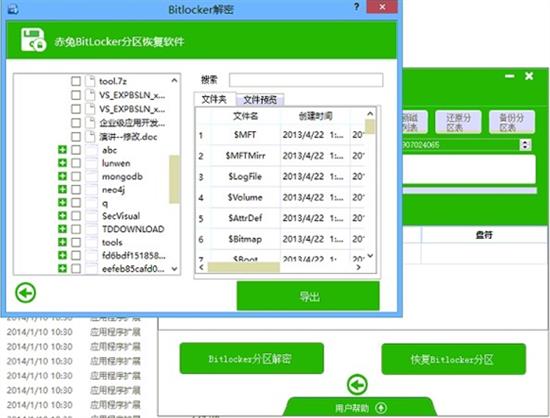Expand the abc folder node
Image resolution: width=550 pixels, height=418 pixels.
[x=62, y=150]
